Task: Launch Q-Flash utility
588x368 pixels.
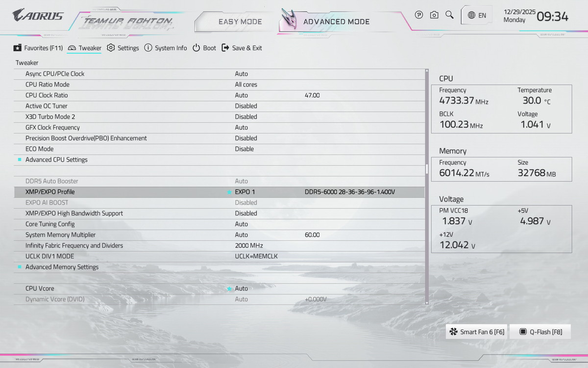Action: (x=540, y=332)
